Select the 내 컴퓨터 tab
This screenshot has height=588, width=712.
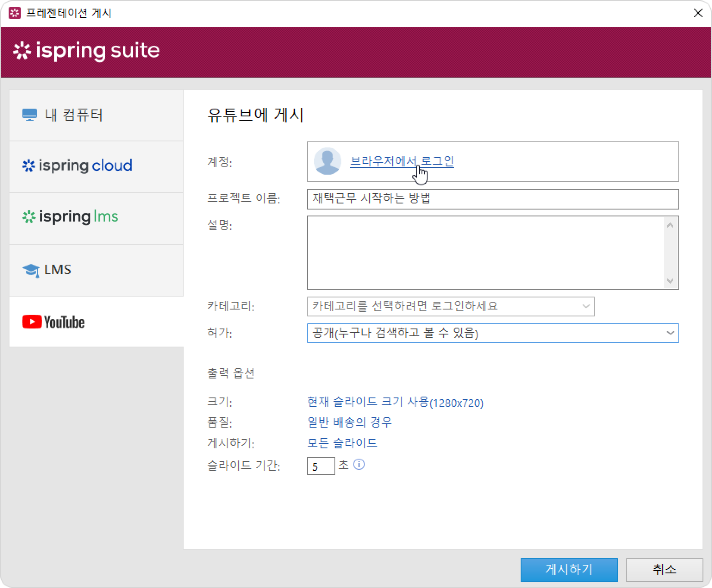[96, 115]
